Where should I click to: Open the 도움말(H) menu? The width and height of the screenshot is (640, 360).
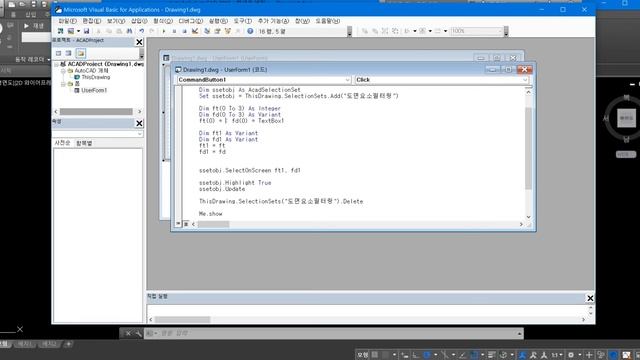327,21
